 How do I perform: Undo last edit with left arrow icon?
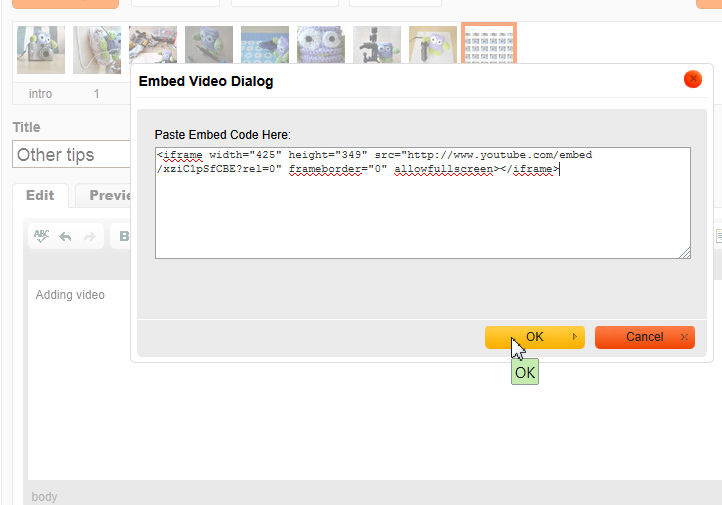pyautogui.click(x=65, y=237)
